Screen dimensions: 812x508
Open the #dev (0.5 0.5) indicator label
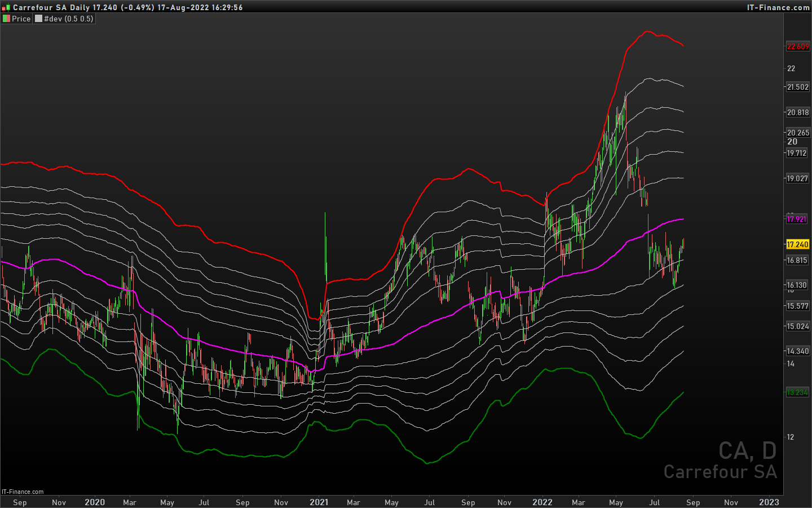(69, 19)
